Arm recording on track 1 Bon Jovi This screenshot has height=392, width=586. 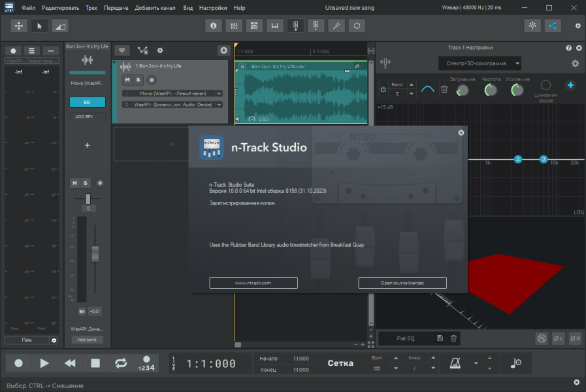coord(152,80)
